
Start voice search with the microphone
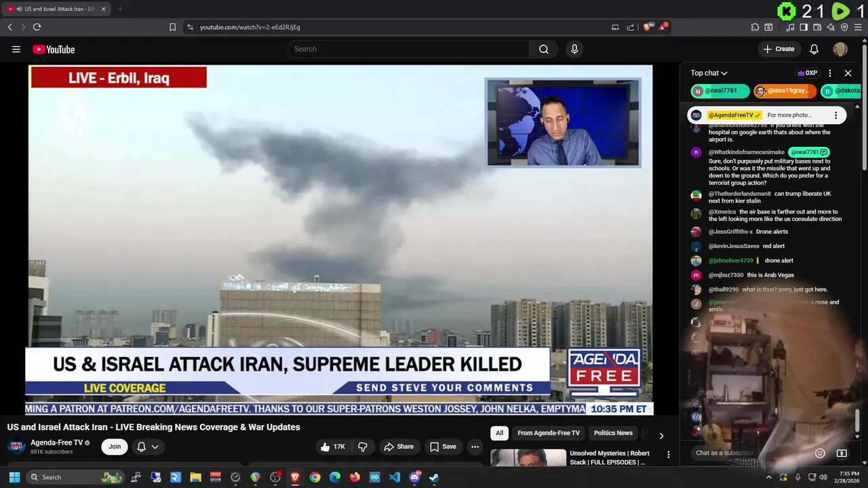tap(574, 49)
